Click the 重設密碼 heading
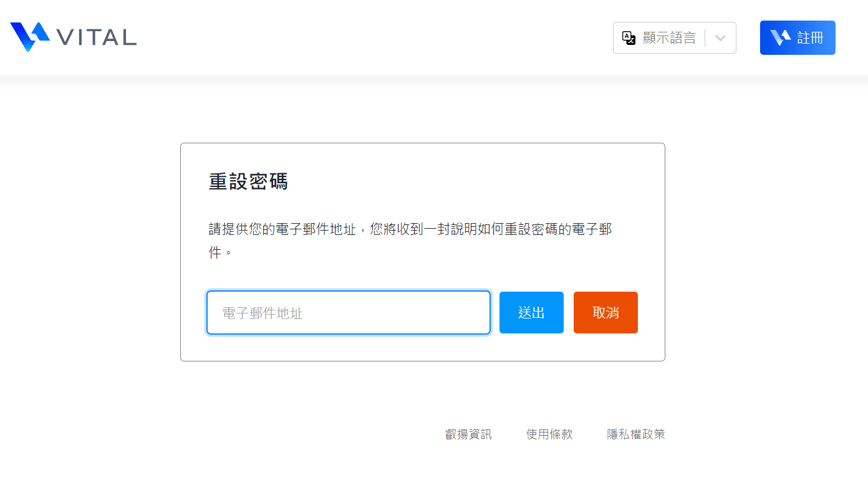 click(x=248, y=182)
